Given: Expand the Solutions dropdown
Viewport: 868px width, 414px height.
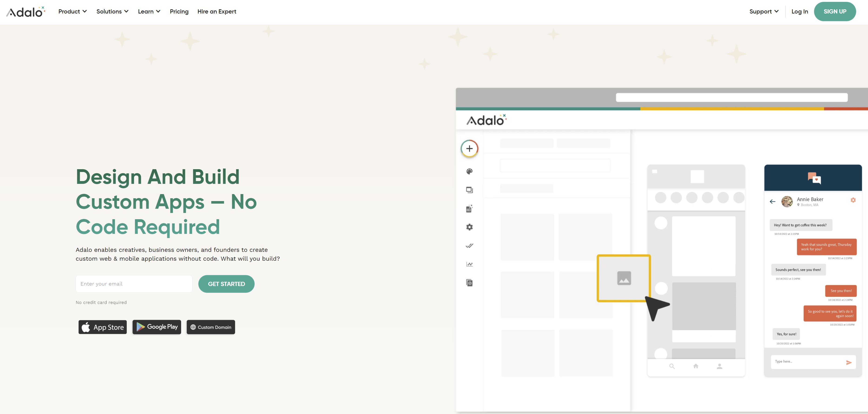Looking at the screenshot, I should click(112, 11).
